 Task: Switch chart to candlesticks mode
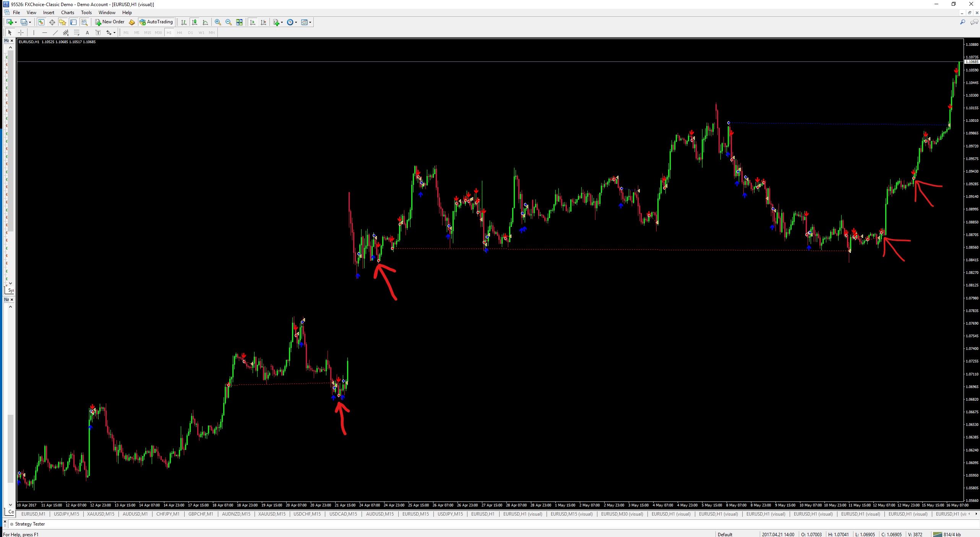pyautogui.click(x=195, y=22)
